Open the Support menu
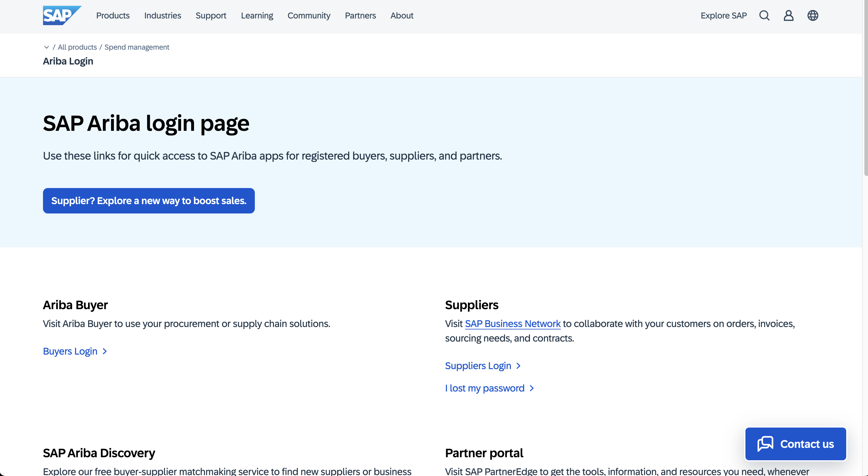 click(x=211, y=15)
